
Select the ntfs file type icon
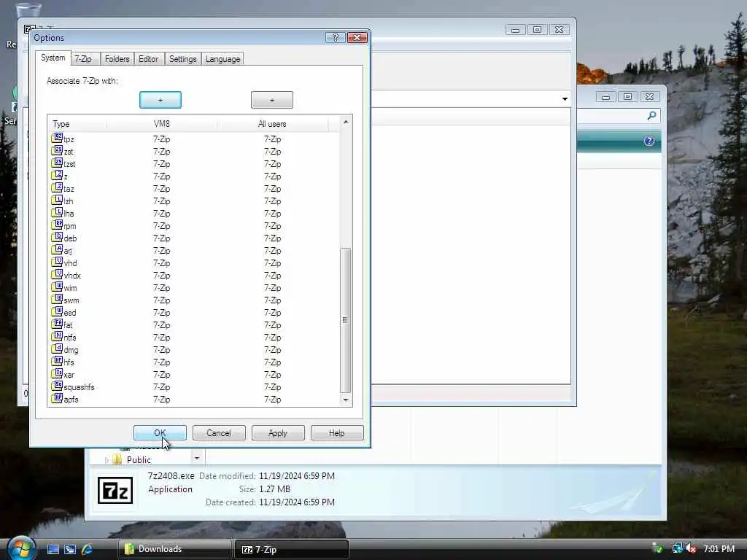pyautogui.click(x=57, y=336)
